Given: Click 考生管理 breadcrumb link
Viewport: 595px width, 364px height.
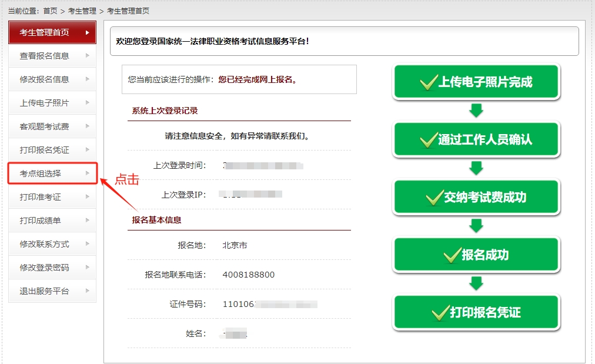Looking at the screenshot, I should 82,11.
